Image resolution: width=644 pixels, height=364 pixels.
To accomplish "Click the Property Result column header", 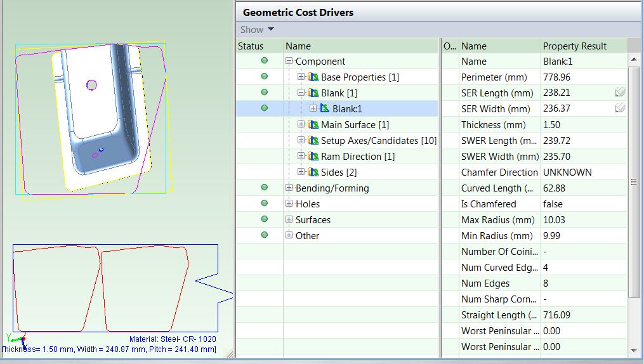I will (575, 46).
